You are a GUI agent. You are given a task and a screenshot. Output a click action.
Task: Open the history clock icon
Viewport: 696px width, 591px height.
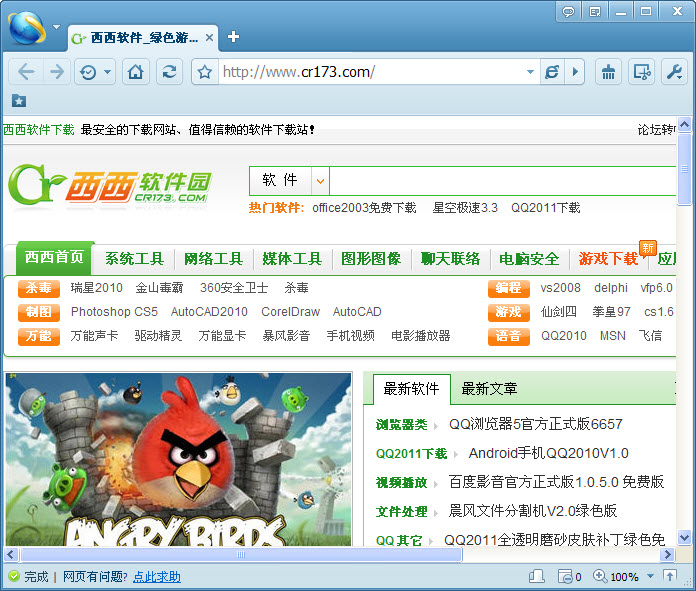(88, 72)
